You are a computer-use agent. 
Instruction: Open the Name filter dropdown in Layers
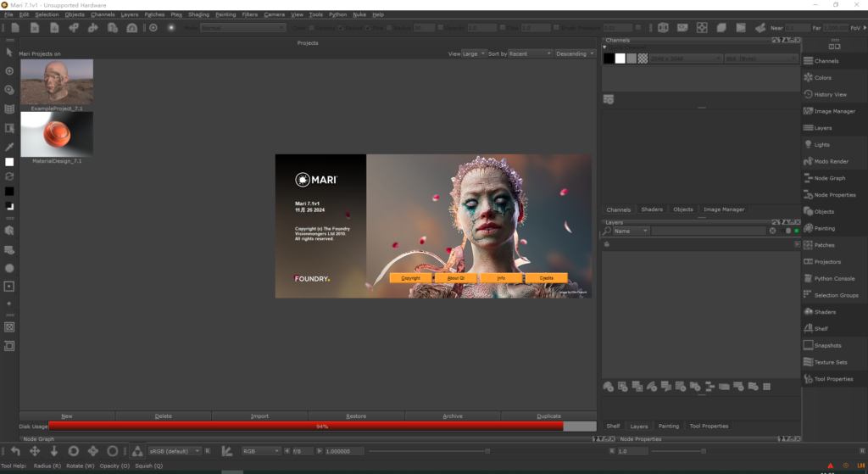tap(631, 231)
